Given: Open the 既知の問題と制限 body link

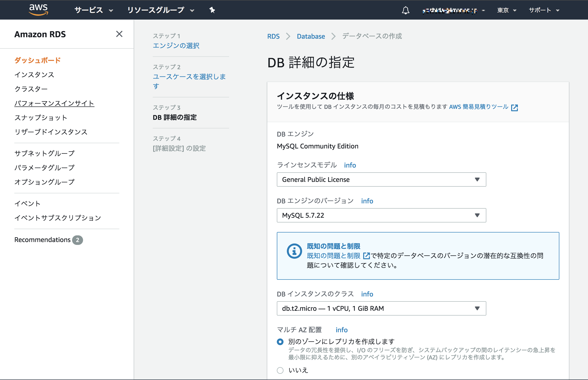Looking at the screenshot, I should pos(333,256).
